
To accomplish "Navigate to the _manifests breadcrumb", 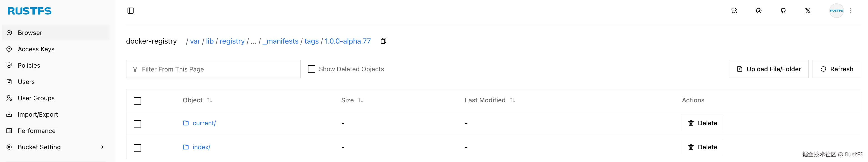I will coord(280,41).
